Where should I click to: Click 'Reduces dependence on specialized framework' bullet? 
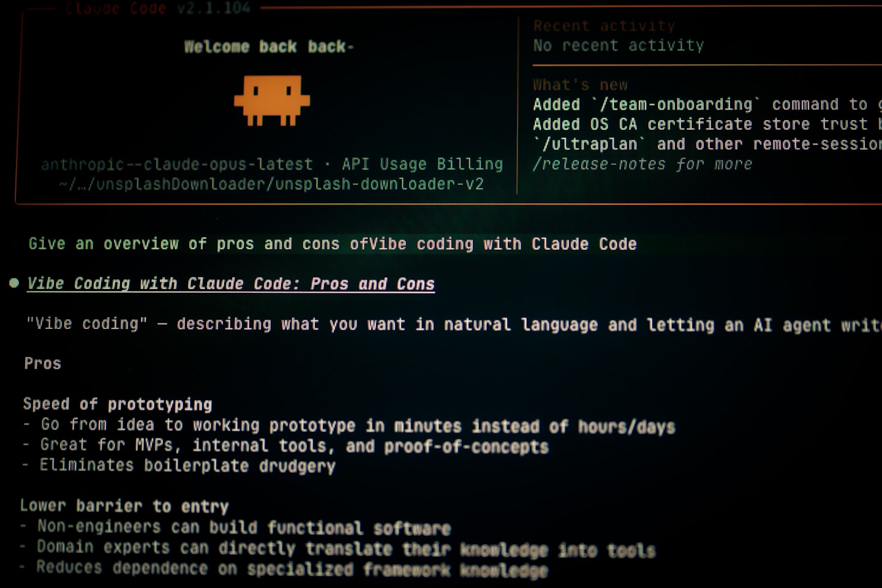pyautogui.click(x=283, y=569)
